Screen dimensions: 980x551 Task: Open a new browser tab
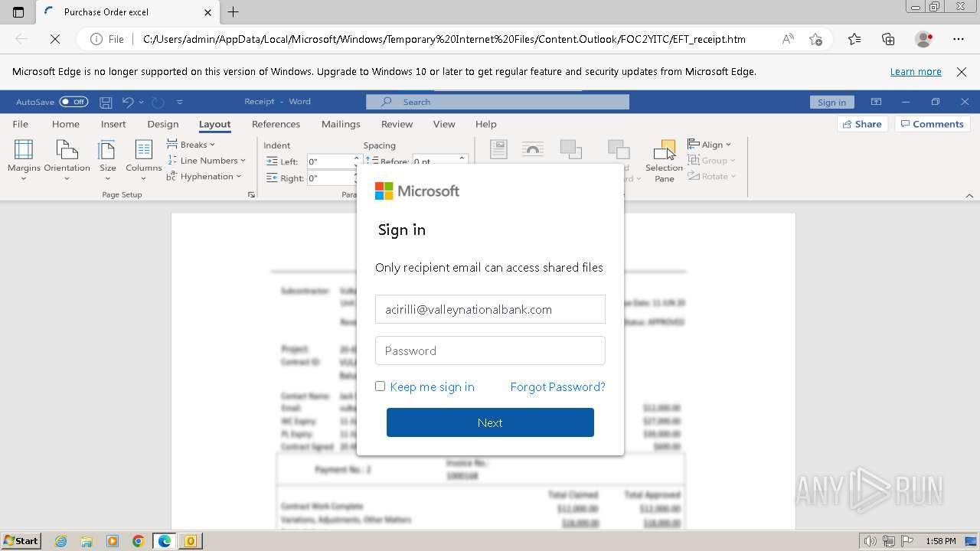pos(234,12)
